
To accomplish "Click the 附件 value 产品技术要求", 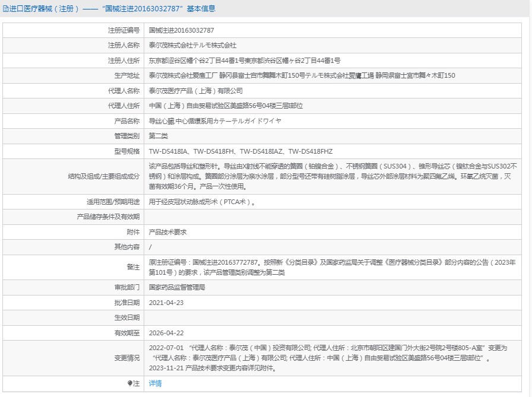I will point(167,232).
